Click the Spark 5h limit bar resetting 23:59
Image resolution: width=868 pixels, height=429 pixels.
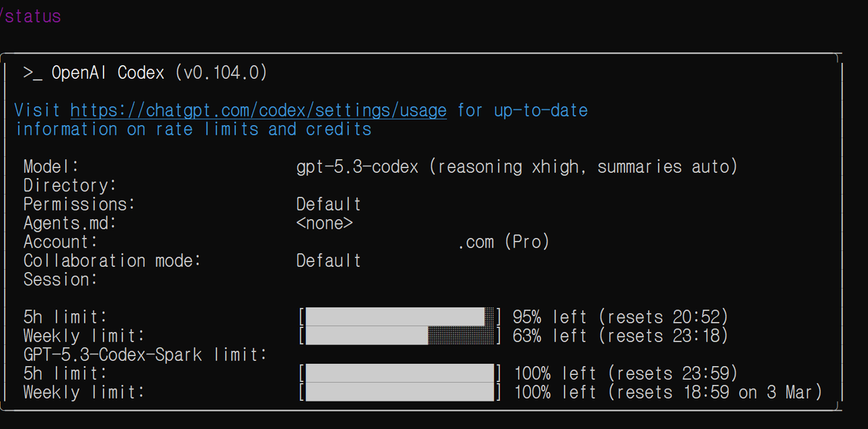point(399,373)
